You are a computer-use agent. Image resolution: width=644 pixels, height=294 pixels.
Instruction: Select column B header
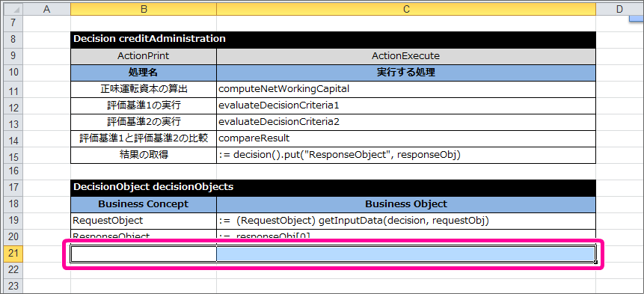(144, 9)
